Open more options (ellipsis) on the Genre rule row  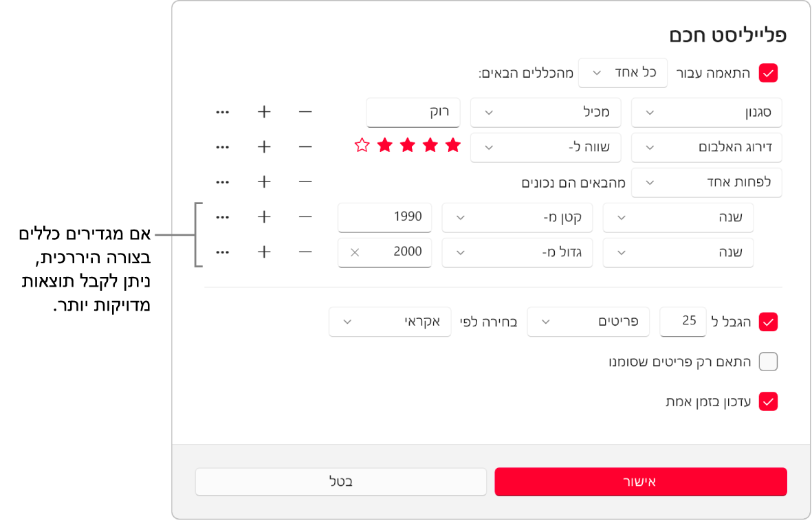(222, 111)
